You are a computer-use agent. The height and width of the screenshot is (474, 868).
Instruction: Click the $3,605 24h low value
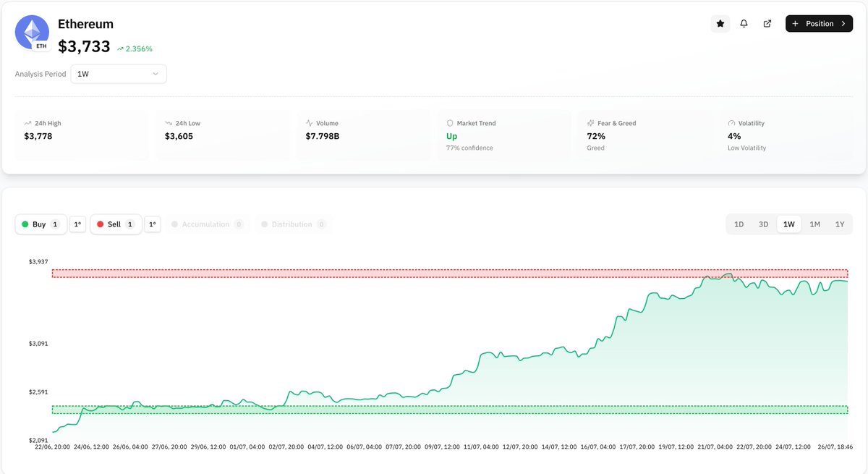pos(179,136)
